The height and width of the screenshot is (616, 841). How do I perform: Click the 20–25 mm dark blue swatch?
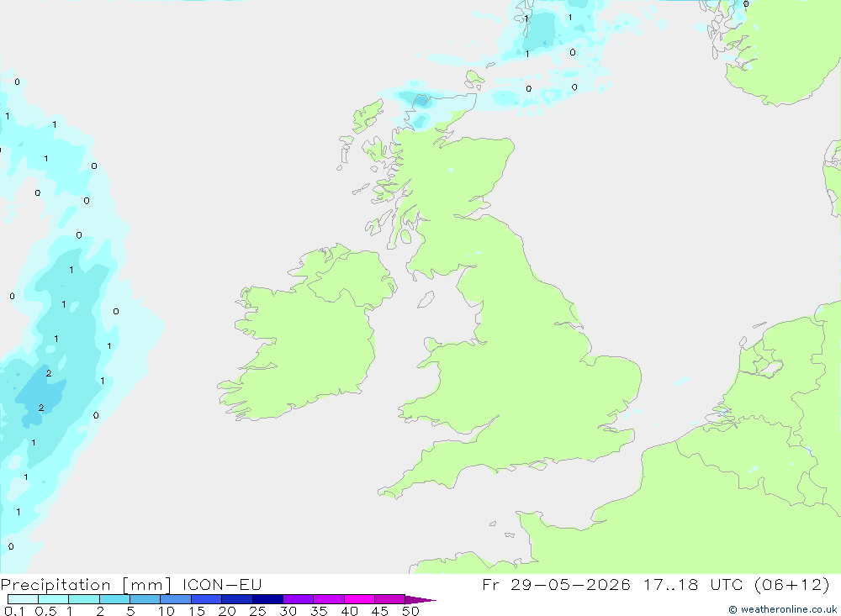(x=237, y=599)
